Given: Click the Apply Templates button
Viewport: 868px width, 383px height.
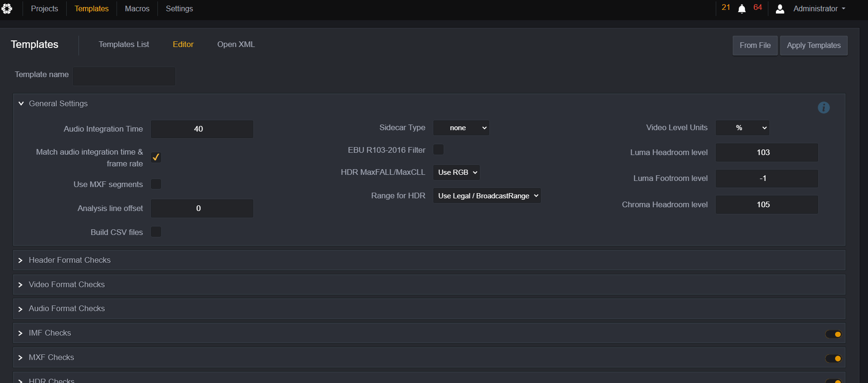Looking at the screenshot, I should [814, 46].
